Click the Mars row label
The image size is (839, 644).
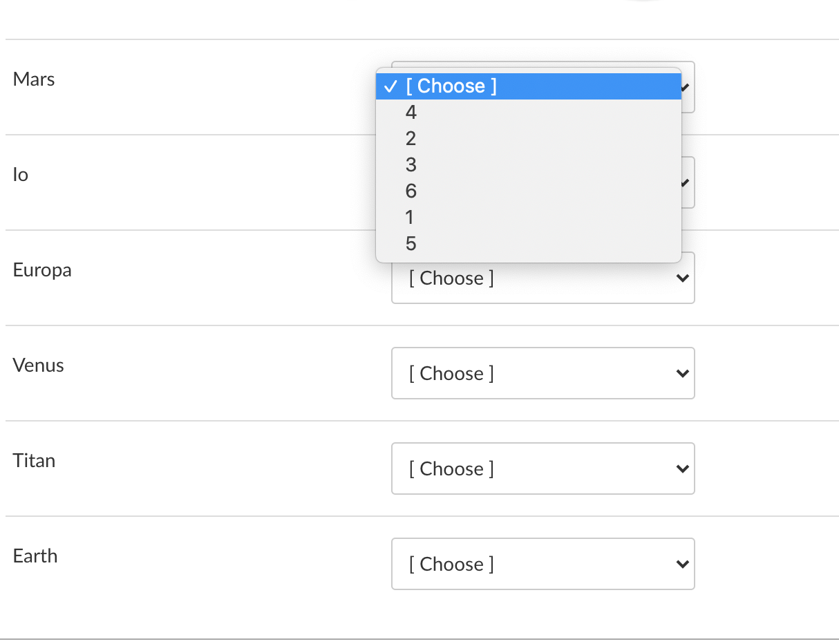coord(34,79)
